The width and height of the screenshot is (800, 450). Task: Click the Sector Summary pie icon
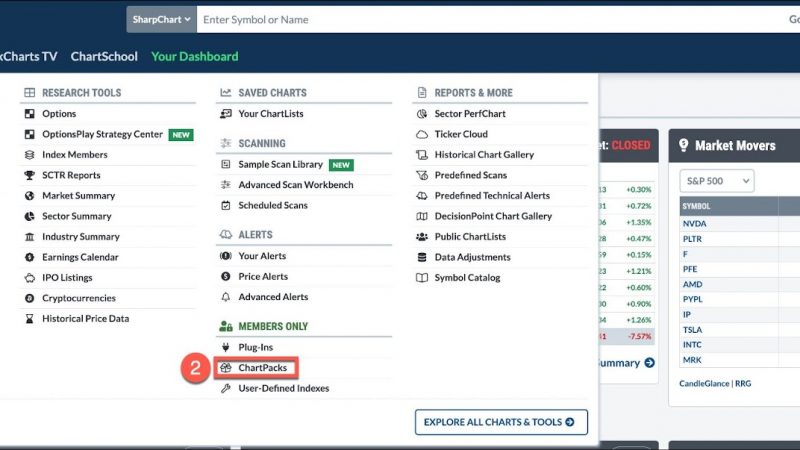[30, 216]
